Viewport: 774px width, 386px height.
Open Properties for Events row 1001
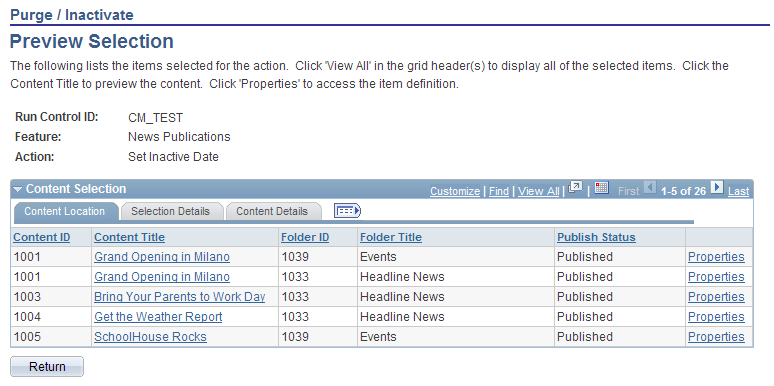[716, 257]
